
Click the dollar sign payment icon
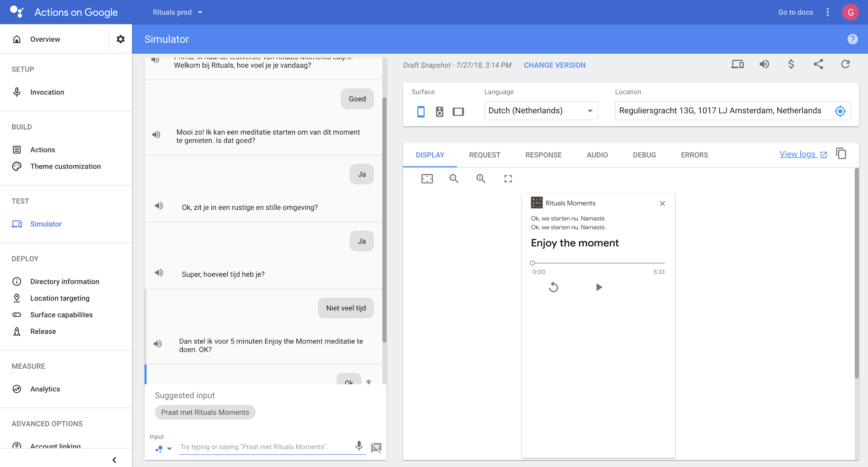(791, 64)
